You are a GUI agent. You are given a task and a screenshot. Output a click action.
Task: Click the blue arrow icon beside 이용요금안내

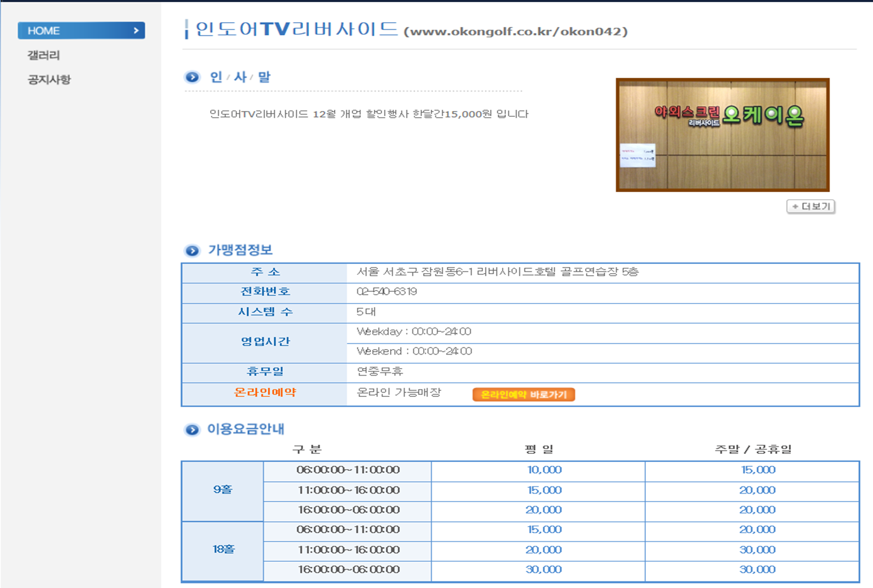pyautogui.click(x=192, y=430)
